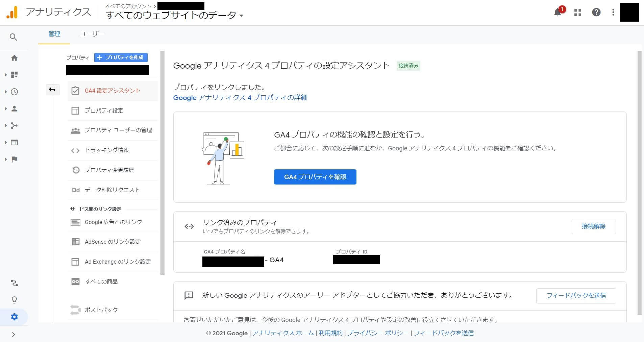Open search in Analytics sidebar
Image resolution: width=644 pixels, height=342 pixels.
(x=14, y=37)
